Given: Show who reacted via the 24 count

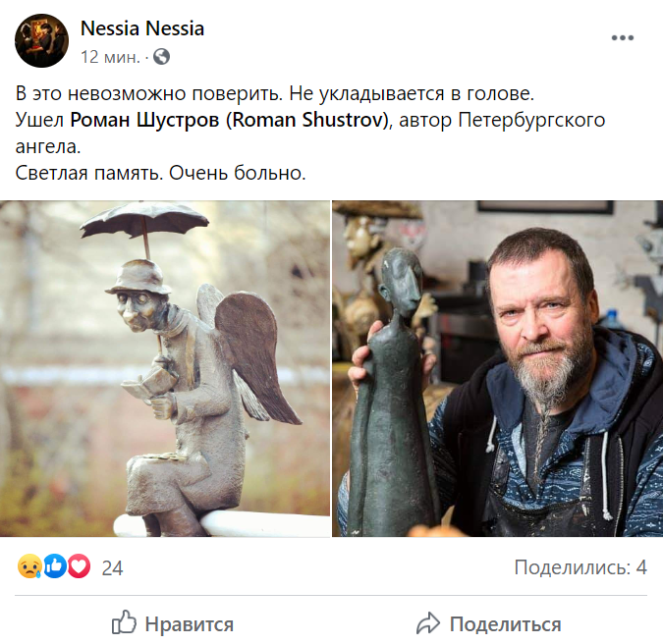Looking at the screenshot, I should point(112,568).
